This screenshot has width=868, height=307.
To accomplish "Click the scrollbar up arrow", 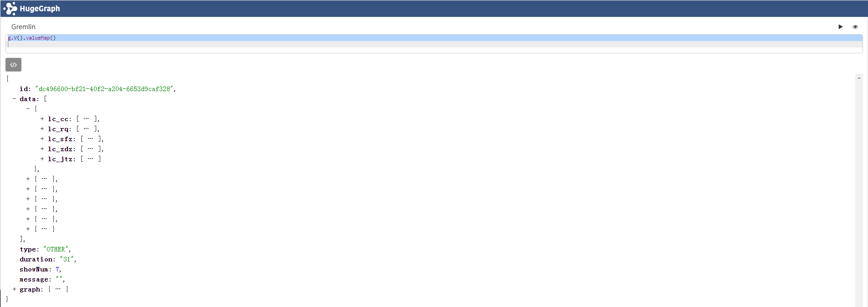I will point(859,78).
